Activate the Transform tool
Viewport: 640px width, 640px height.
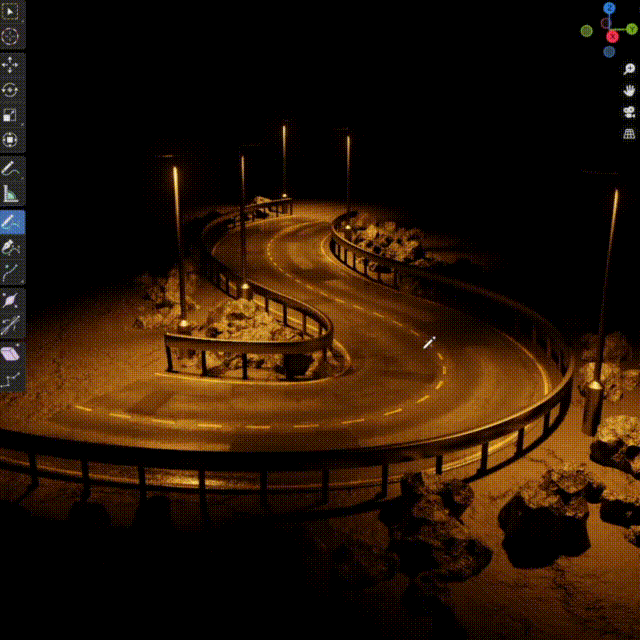point(11,140)
